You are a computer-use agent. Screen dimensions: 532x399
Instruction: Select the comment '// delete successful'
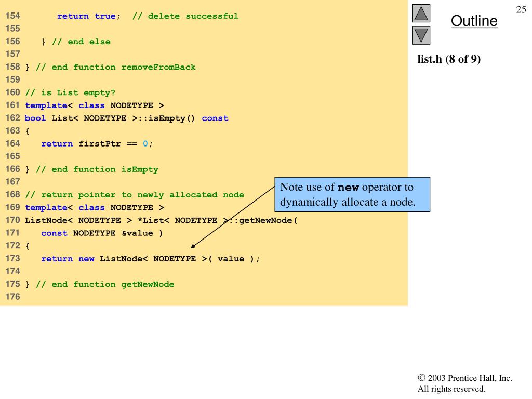click(x=185, y=16)
